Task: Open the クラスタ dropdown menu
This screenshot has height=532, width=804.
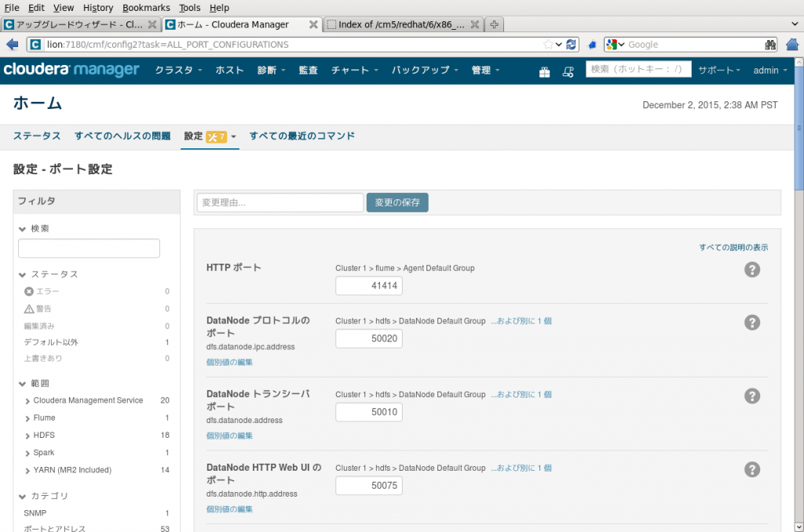Action: click(178, 70)
